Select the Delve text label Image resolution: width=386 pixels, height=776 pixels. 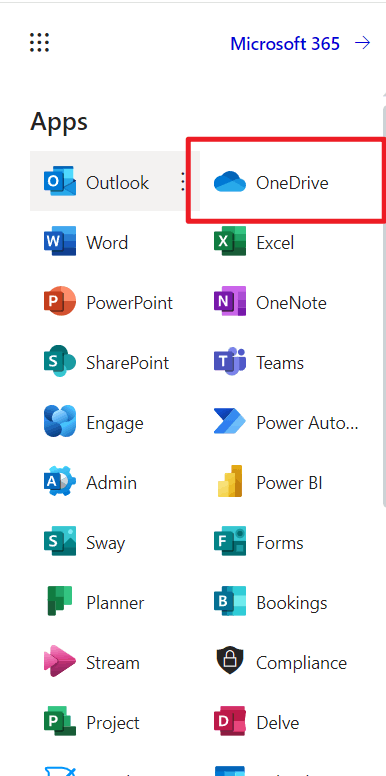pyautogui.click(x=278, y=723)
